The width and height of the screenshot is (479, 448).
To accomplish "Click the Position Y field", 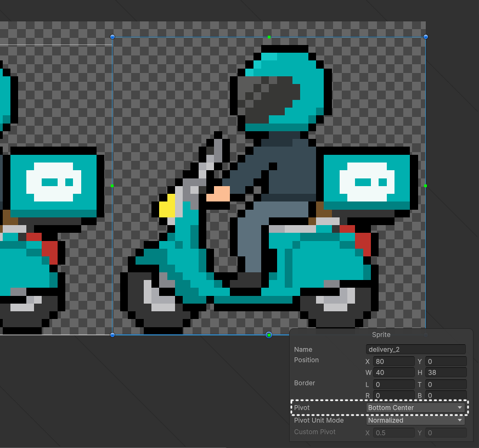I will (x=446, y=361).
